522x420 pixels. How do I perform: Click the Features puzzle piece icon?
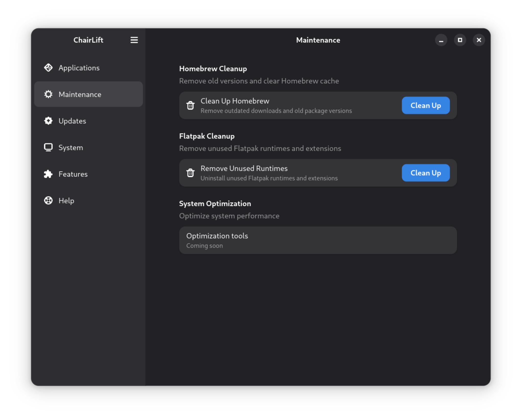pos(48,174)
